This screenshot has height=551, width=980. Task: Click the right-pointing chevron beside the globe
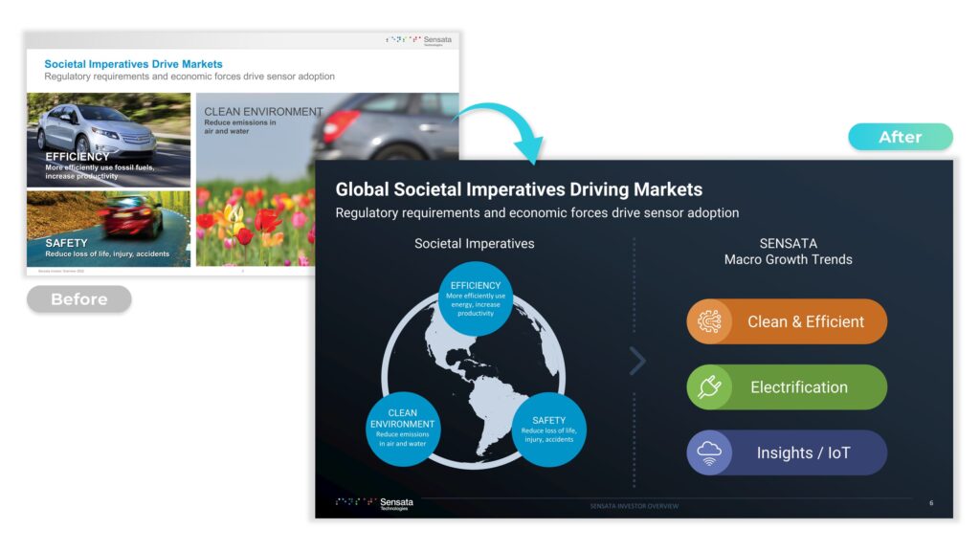pyautogui.click(x=637, y=361)
